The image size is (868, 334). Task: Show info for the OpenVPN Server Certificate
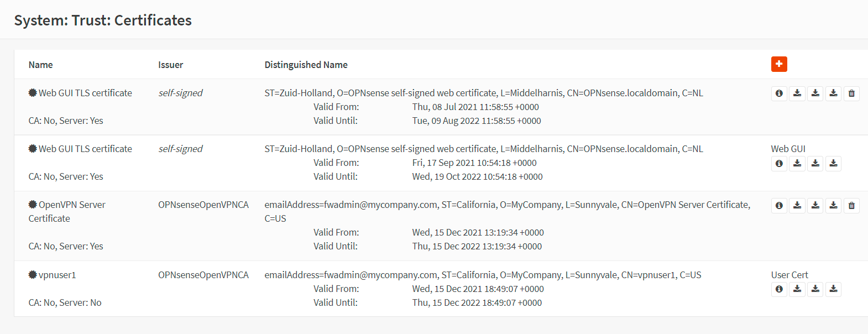point(779,206)
